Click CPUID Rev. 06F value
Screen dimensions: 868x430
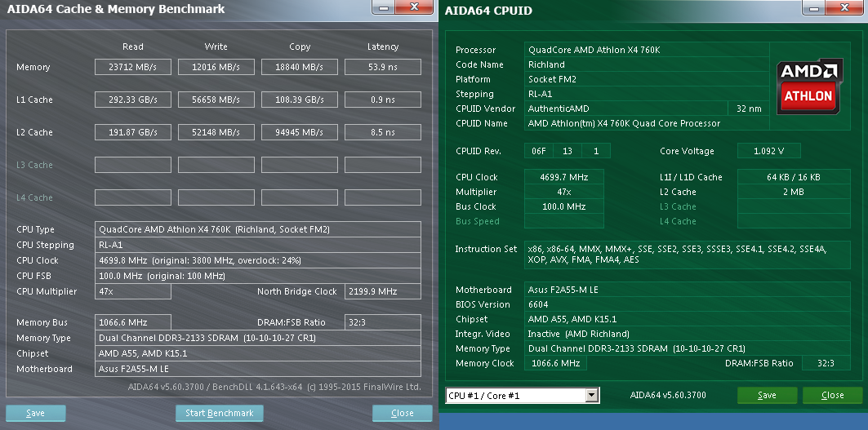pyautogui.click(x=539, y=150)
